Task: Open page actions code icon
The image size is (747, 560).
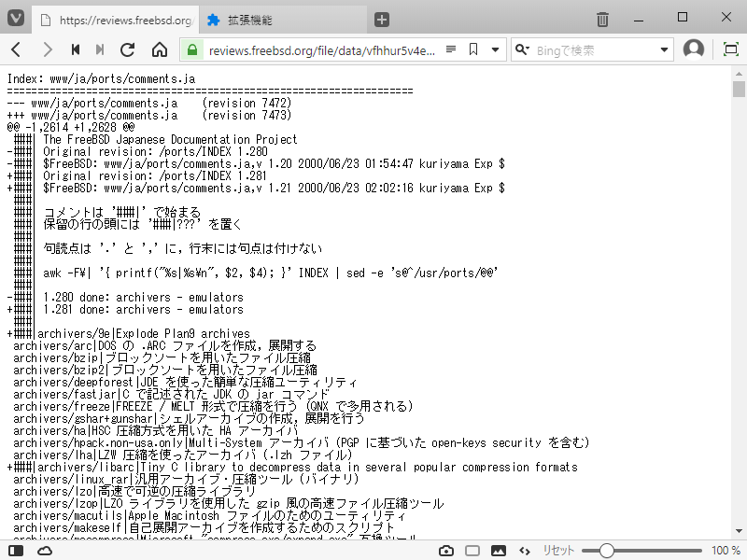Action: tap(525, 551)
